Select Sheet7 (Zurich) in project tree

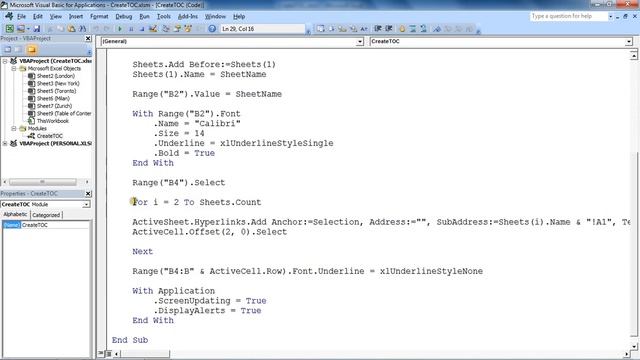[54, 106]
